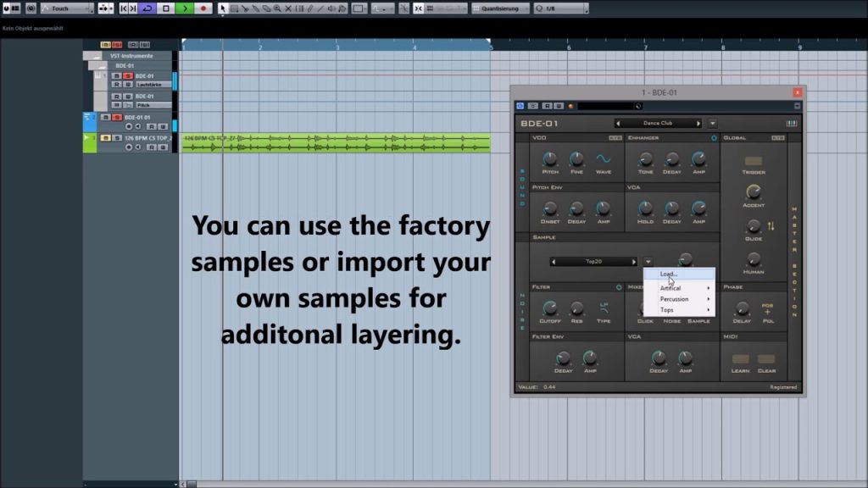The image size is (868, 488).
Task: Click the record transport button
Action: (x=203, y=8)
